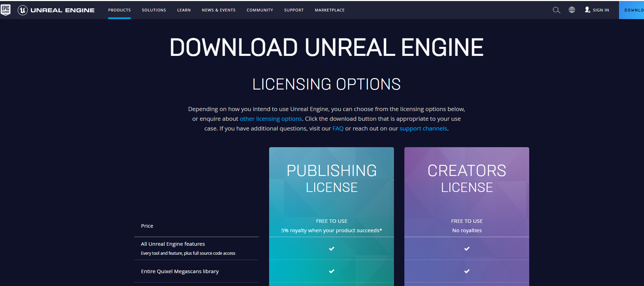This screenshot has height=286, width=644.
Task: Click the 'Price' row label
Action: coord(147,226)
